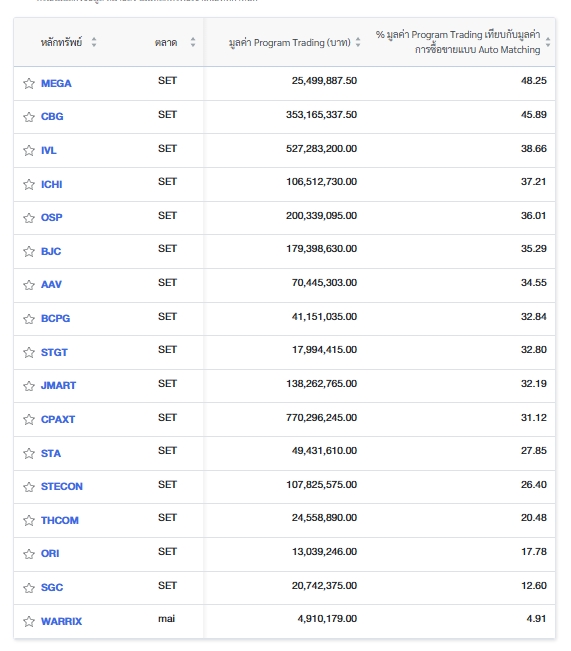Visit the BJC stock link
The height and width of the screenshot is (651, 571).
pos(51,251)
